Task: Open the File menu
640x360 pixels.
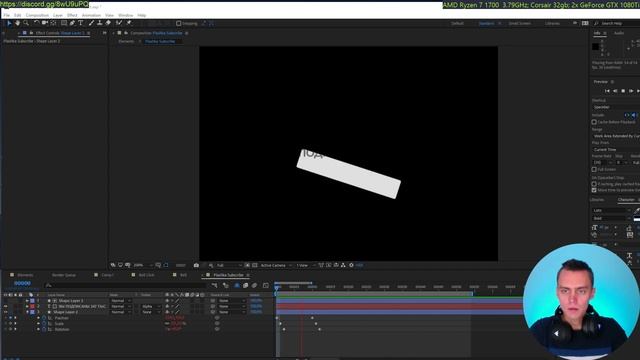Action: point(7,15)
